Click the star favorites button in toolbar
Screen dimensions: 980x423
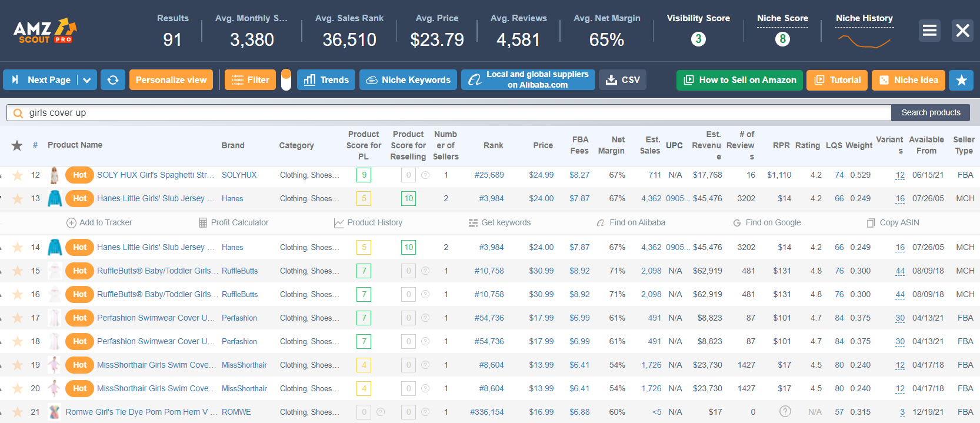(961, 80)
